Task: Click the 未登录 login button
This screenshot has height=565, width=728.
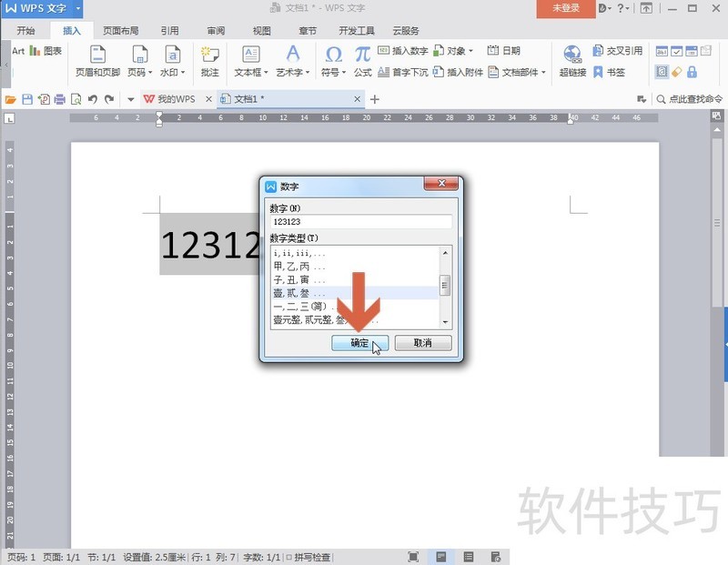Action: pyautogui.click(x=566, y=8)
